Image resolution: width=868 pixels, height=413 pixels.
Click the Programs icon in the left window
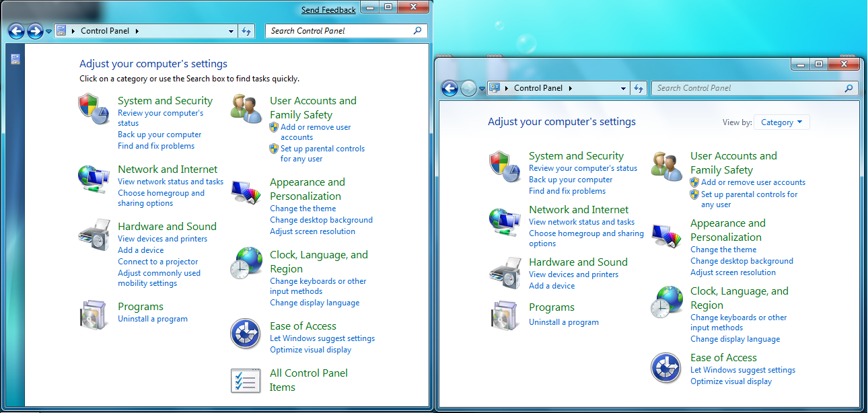[x=93, y=314]
